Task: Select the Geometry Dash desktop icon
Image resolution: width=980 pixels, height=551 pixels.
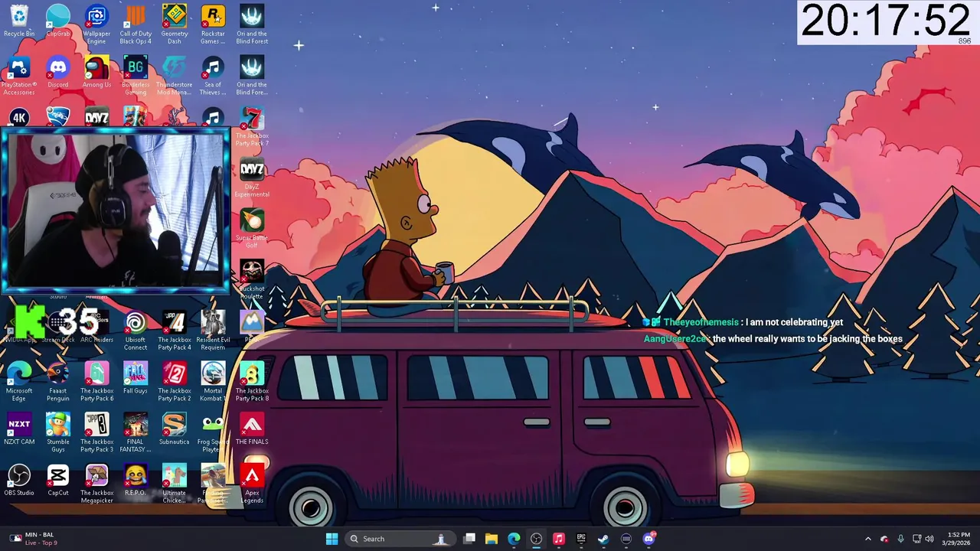Action: tap(175, 24)
